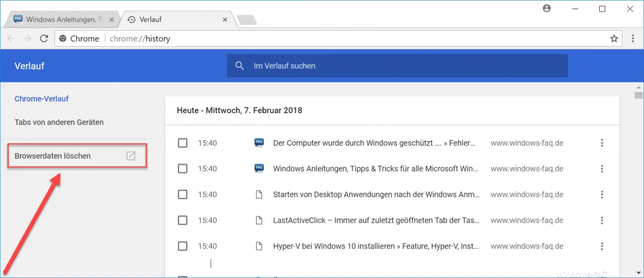This screenshot has height=278, width=644.
Task: Click the Verlauf page title
Action: [30, 66]
